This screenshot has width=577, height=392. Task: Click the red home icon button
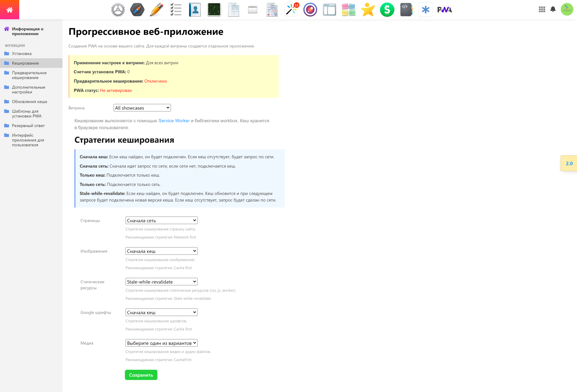(10, 10)
